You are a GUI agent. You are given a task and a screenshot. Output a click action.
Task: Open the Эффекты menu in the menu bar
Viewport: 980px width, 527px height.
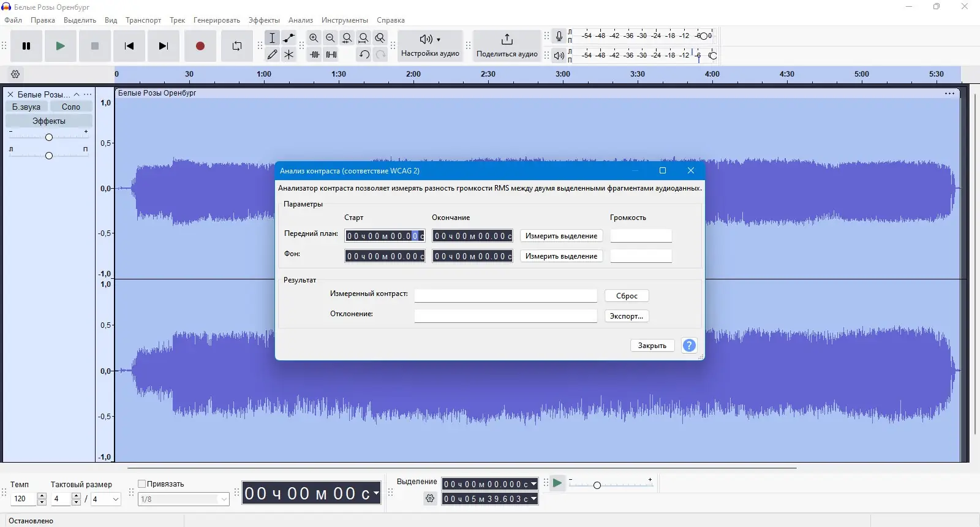point(264,20)
